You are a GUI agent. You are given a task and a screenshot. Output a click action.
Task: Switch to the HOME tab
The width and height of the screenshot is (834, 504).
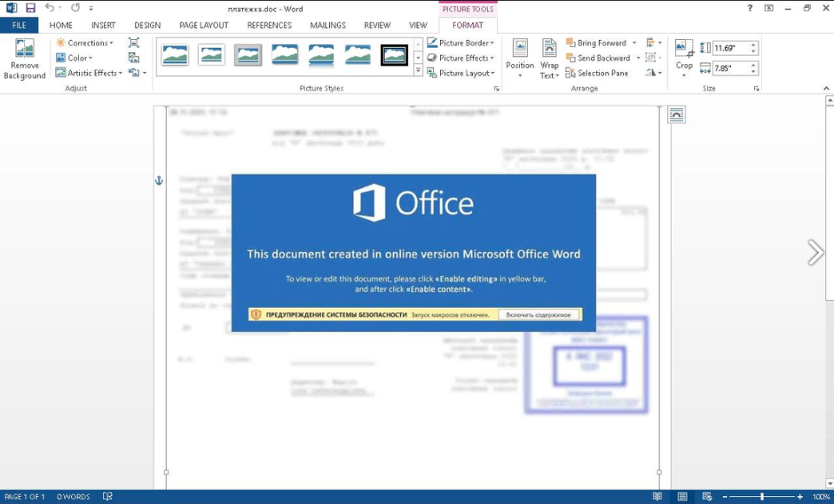coord(60,25)
